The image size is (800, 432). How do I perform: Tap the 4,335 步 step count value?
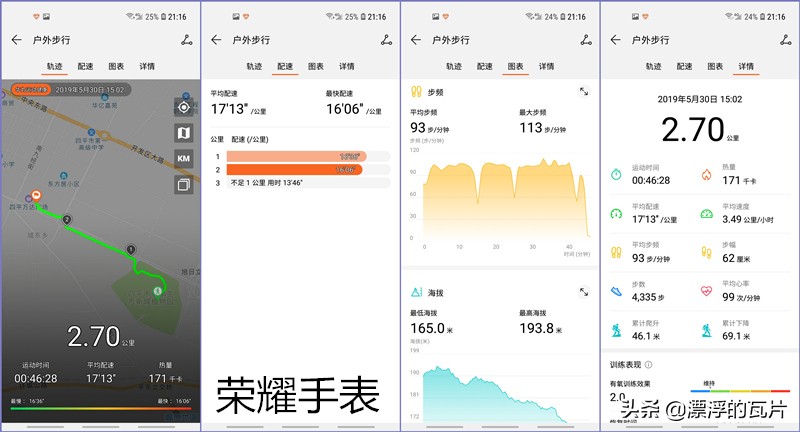[x=647, y=297]
